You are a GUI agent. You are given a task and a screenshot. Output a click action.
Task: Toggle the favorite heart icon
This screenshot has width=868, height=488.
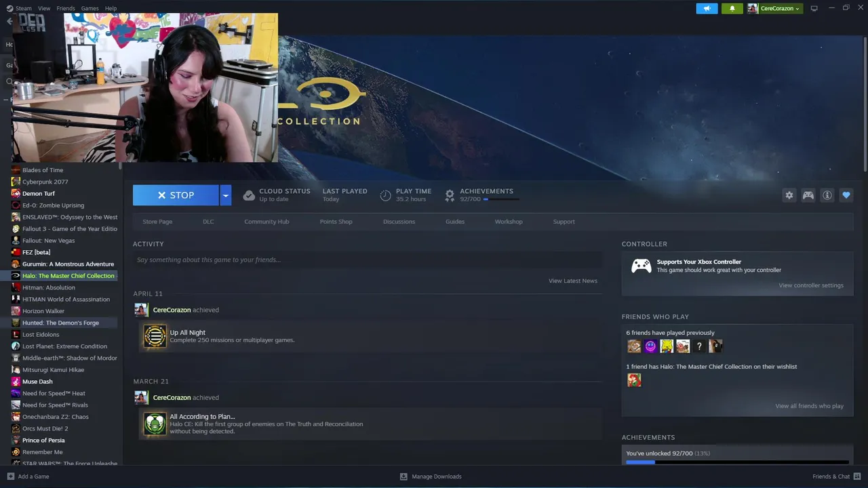click(846, 195)
